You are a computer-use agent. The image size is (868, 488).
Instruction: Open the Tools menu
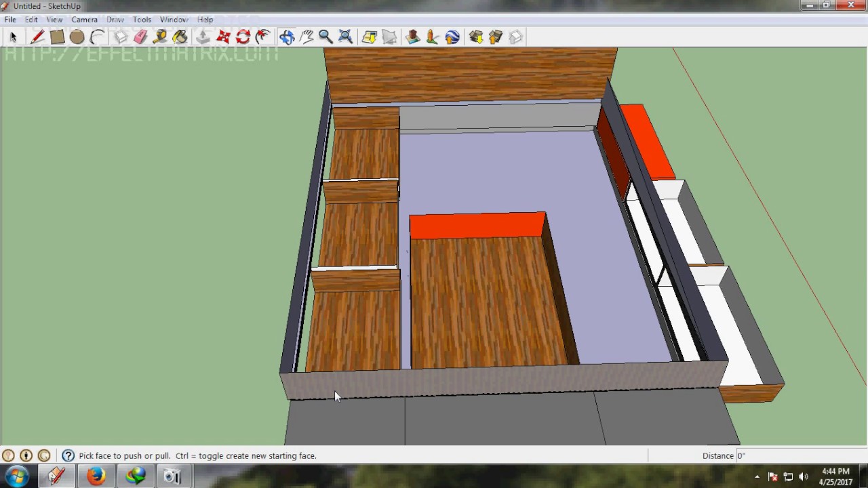[142, 20]
